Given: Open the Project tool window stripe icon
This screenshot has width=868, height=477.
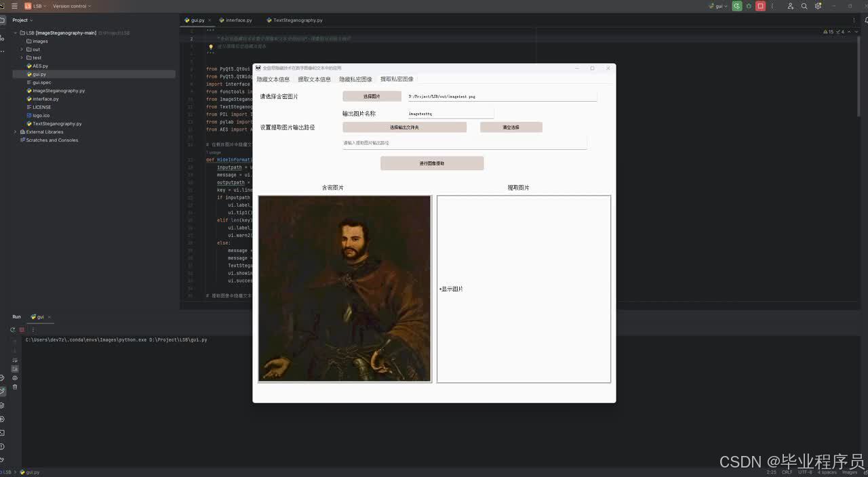Looking at the screenshot, I should pyautogui.click(x=4, y=20).
